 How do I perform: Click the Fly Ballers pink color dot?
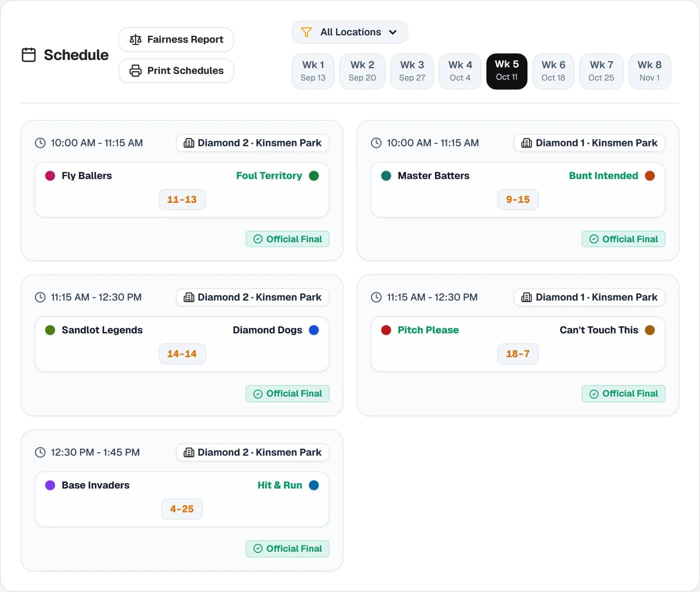[50, 176]
